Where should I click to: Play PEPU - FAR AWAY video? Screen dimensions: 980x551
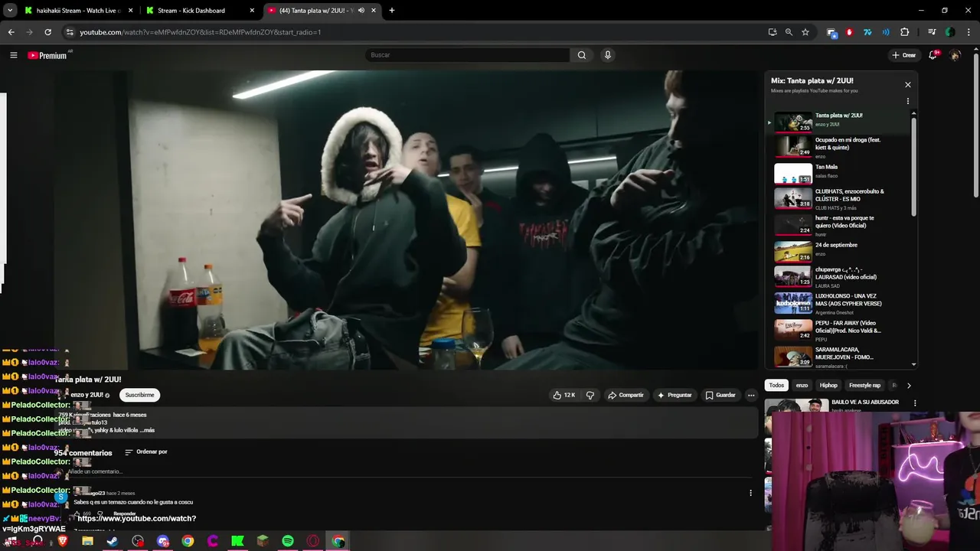coord(840,329)
